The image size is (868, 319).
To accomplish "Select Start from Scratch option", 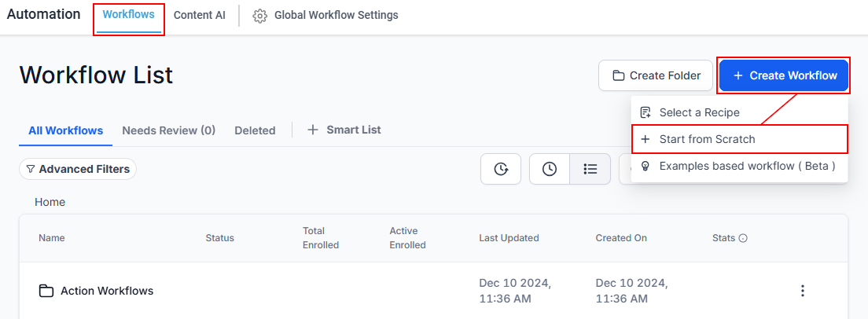I will tap(707, 139).
